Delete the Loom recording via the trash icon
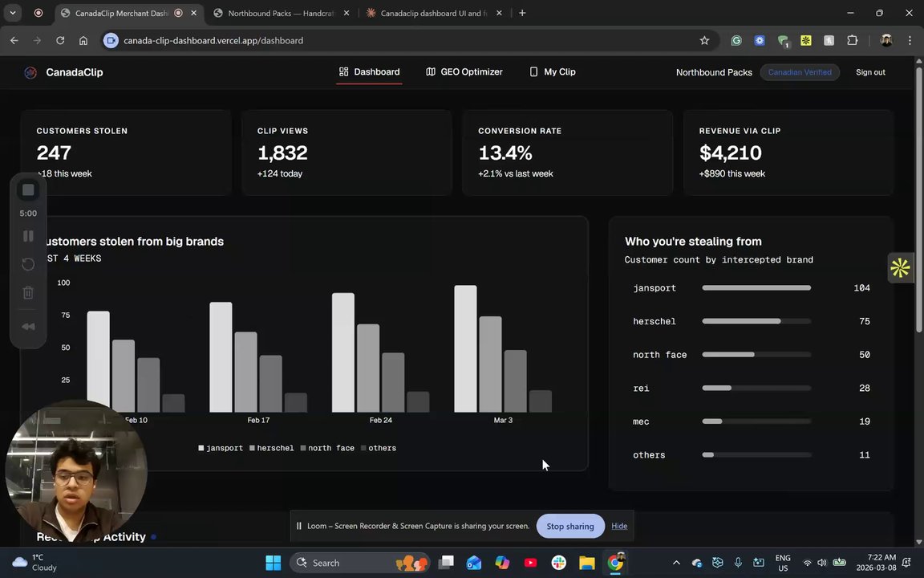924x578 pixels. [x=28, y=292]
